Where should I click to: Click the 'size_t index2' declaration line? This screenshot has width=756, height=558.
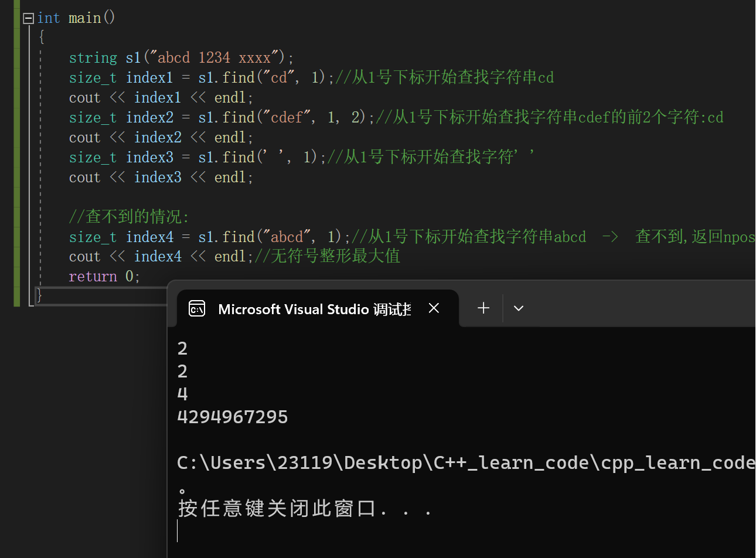click(396, 117)
